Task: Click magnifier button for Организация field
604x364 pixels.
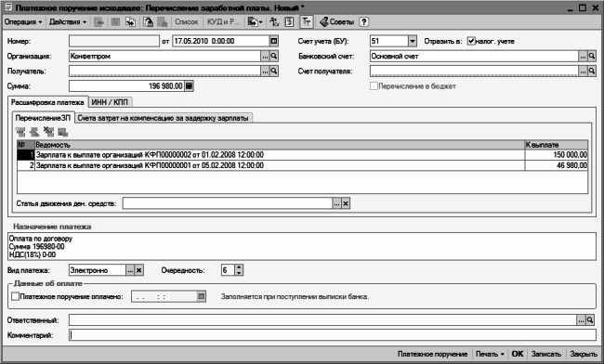Action: [x=274, y=56]
